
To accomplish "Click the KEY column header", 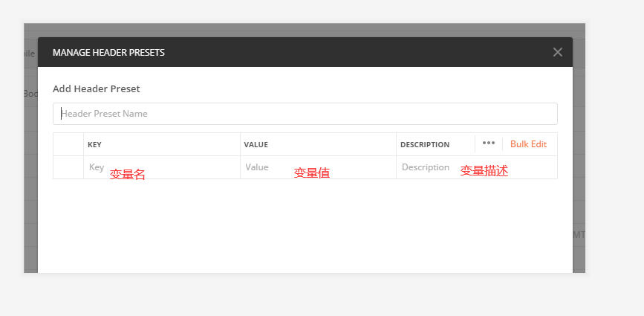I will (x=94, y=145).
